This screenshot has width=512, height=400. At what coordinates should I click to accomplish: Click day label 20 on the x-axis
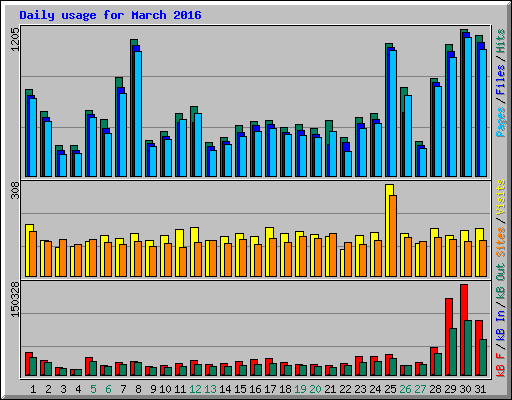point(315,389)
